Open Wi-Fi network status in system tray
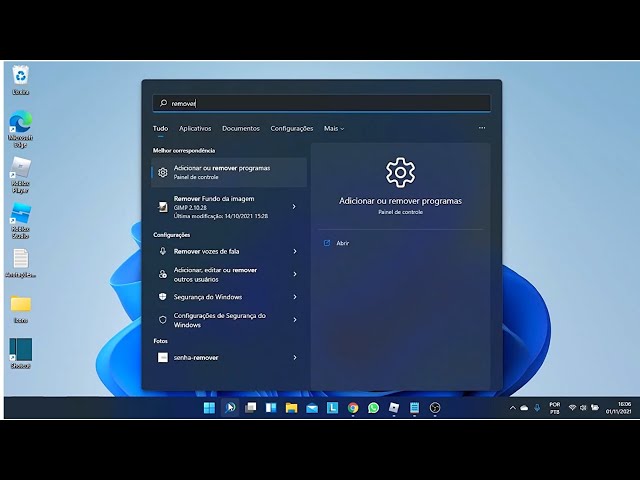640x480 pixels. click(572, 408)
